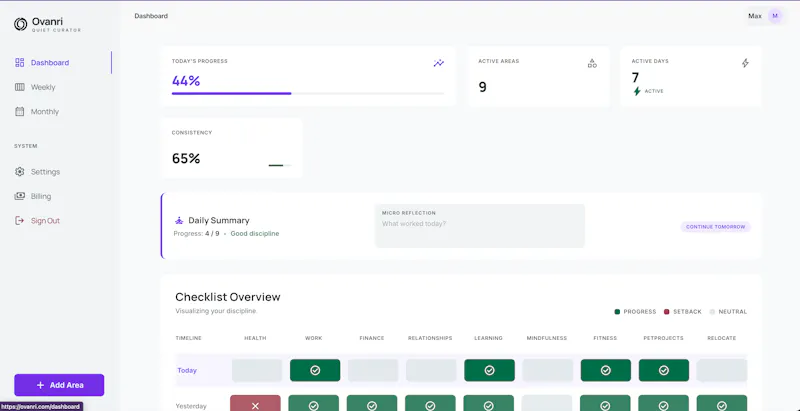Click Yesterday's Work check cell

click(x=313, y=403)
